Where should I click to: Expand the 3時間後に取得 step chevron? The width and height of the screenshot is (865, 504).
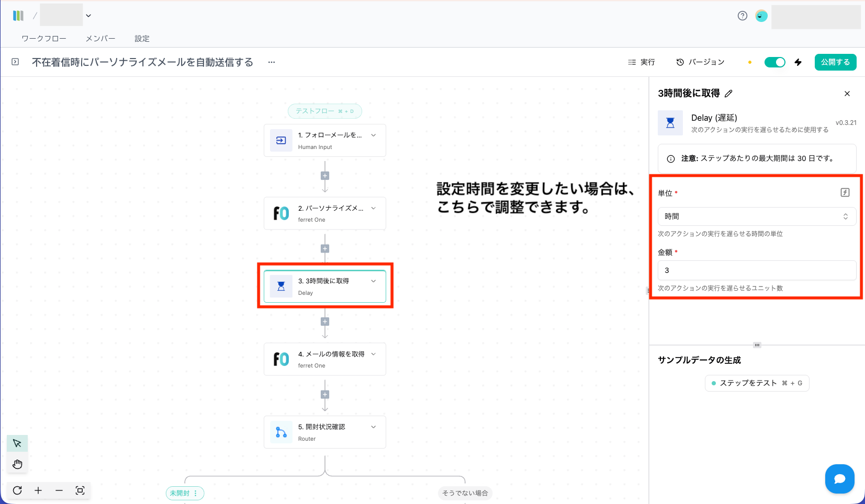tap(374, 281)
